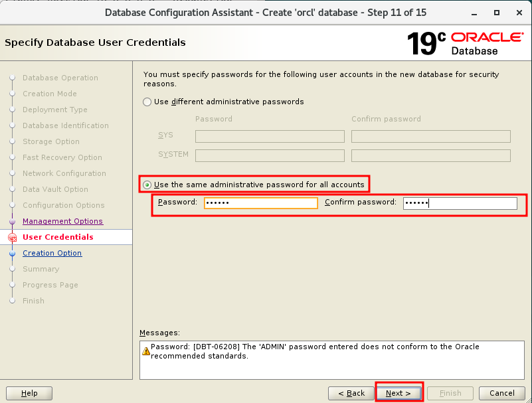The image size is (532, 403).
Task: Click the User Credentials error step icon
Action: pyautogui.click(x=12, y=238)
